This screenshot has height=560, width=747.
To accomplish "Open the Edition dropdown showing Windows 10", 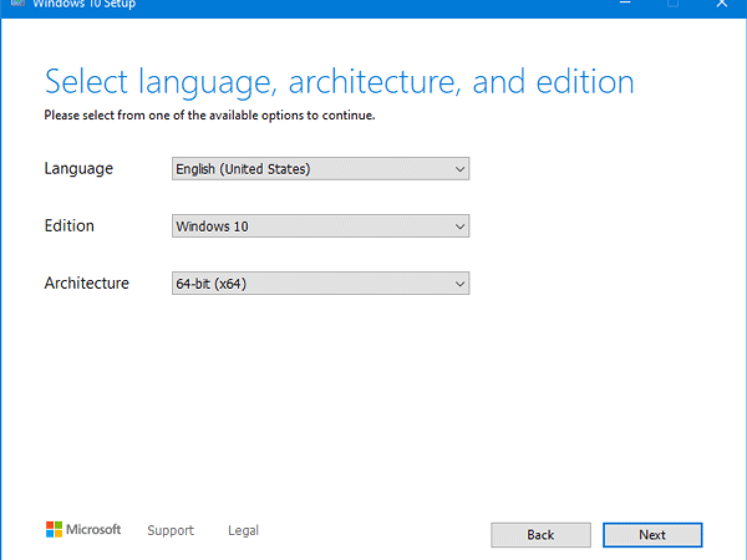I will (321, 226).
